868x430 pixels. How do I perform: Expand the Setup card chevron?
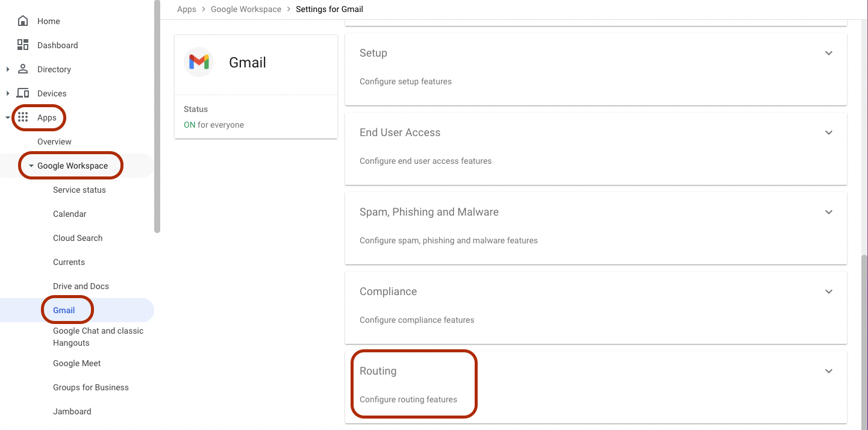coord(828,53)
